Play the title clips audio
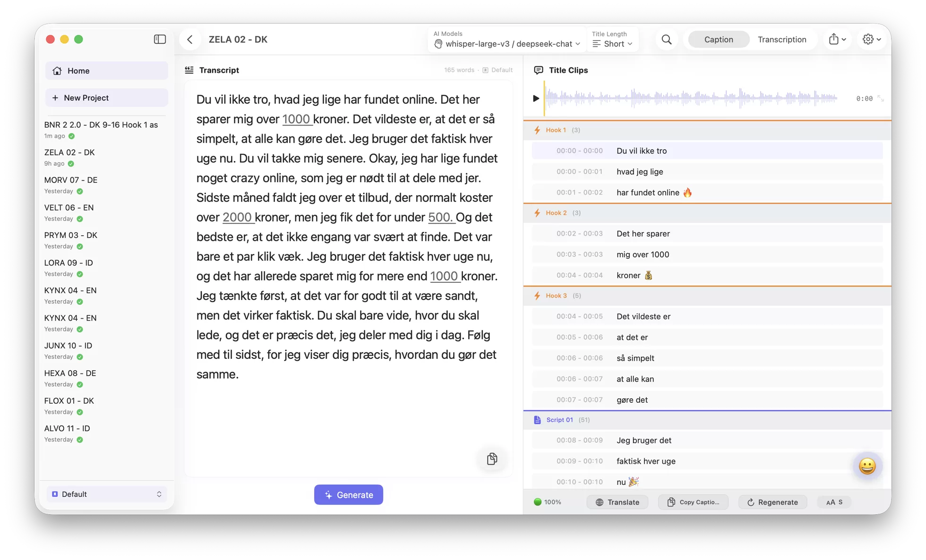926x560 pixels. coord(536,98)
